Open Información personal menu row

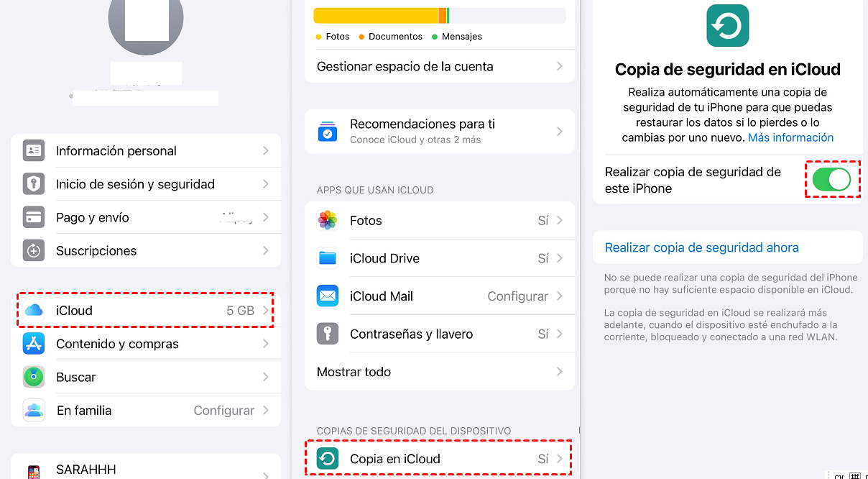pos(146,150)
